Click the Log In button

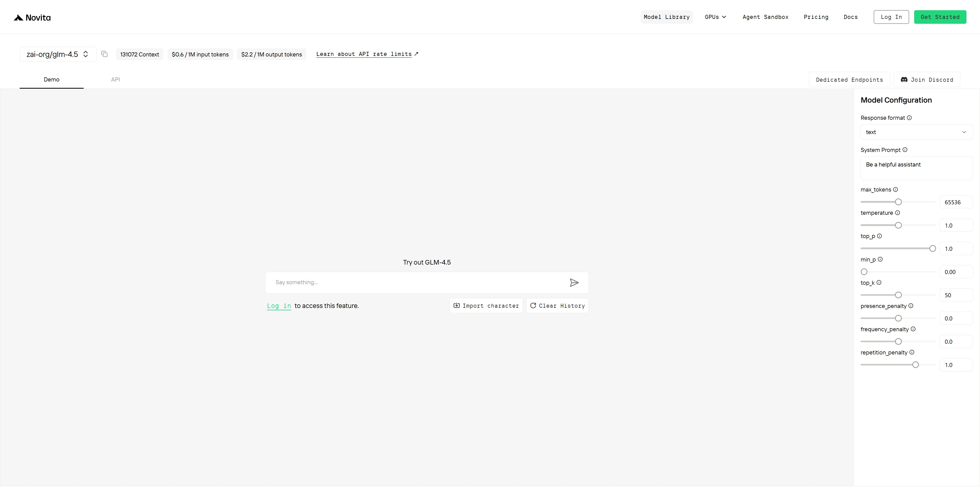(891, 17)
